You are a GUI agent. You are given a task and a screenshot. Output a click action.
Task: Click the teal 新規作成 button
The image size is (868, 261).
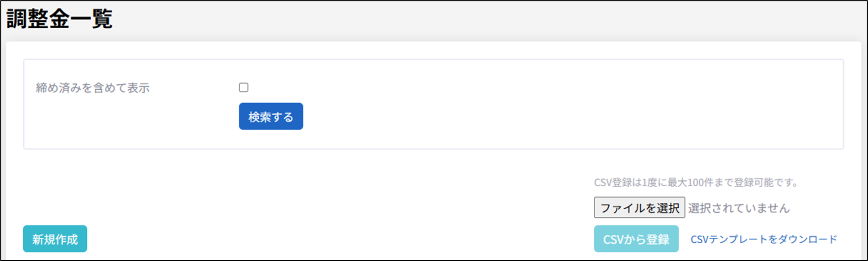pos(55,239)
